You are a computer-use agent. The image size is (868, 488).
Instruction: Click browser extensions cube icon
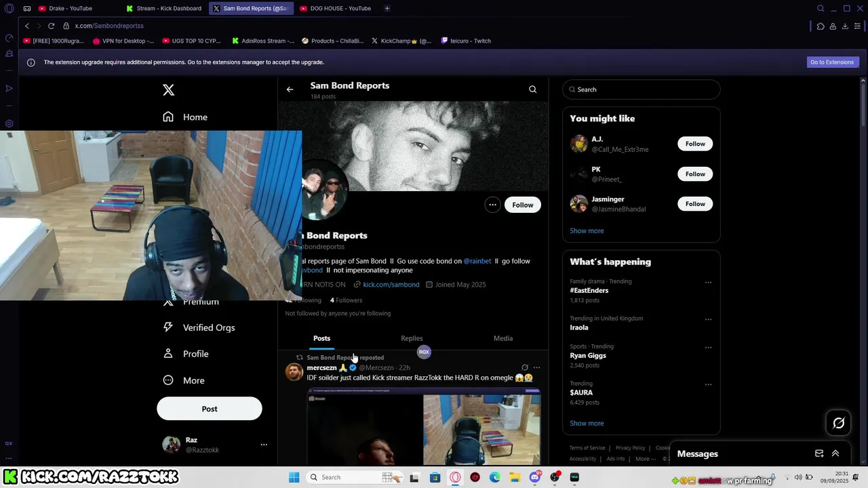tap(821, 26)
